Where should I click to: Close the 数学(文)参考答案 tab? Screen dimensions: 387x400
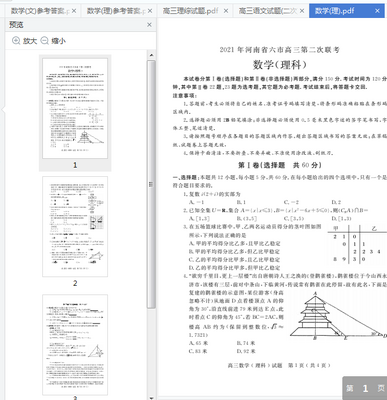pyautogui.click(x=74, y=11)
